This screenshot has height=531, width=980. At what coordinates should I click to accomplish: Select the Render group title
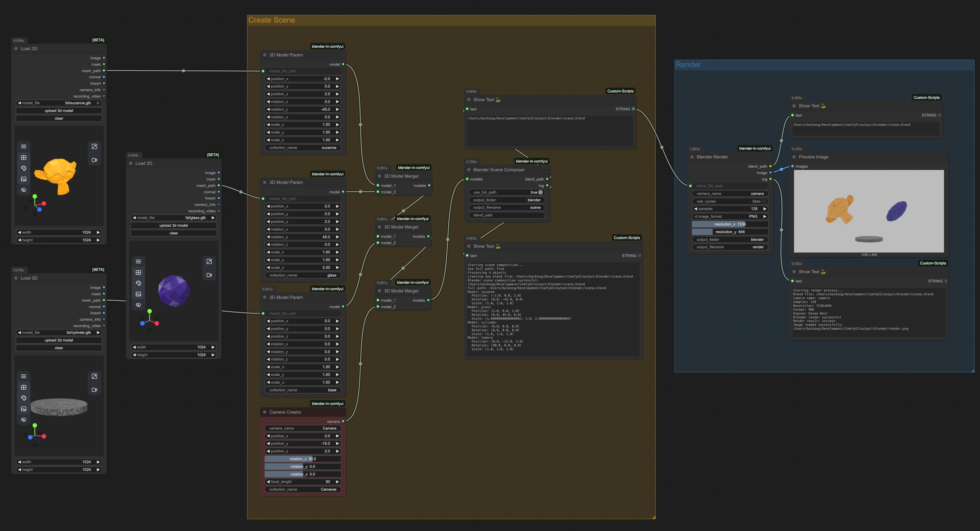tap(688, 65)
